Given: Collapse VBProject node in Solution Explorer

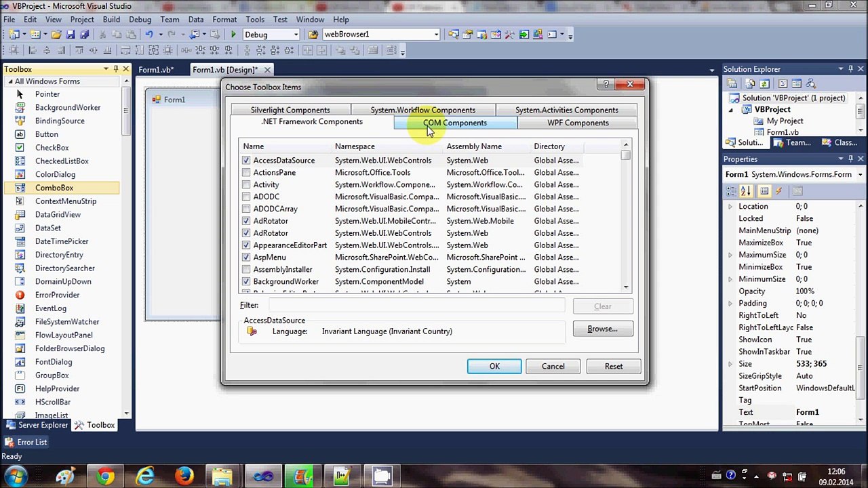Looking at the screenshot, I should (x=731, y=110).
